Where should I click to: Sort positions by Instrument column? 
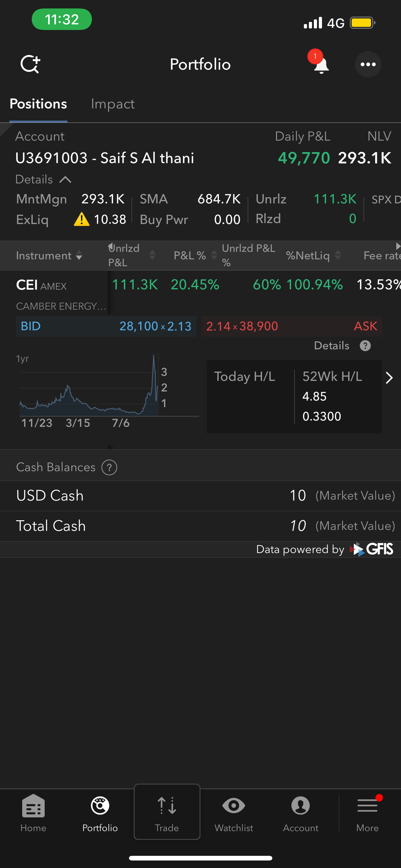49,255
